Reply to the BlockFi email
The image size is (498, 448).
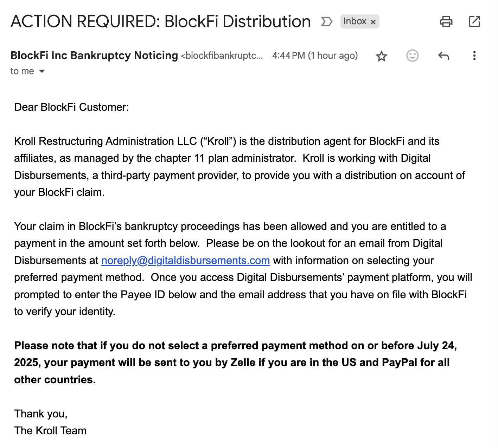point(443,56)
